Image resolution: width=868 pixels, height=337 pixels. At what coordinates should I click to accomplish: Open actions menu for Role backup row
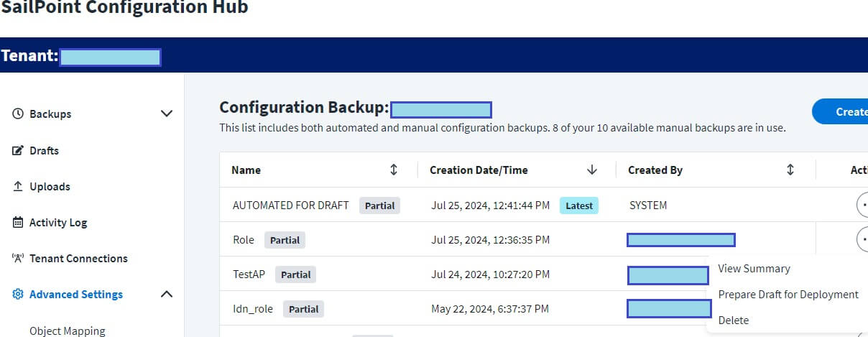[862, 239]
